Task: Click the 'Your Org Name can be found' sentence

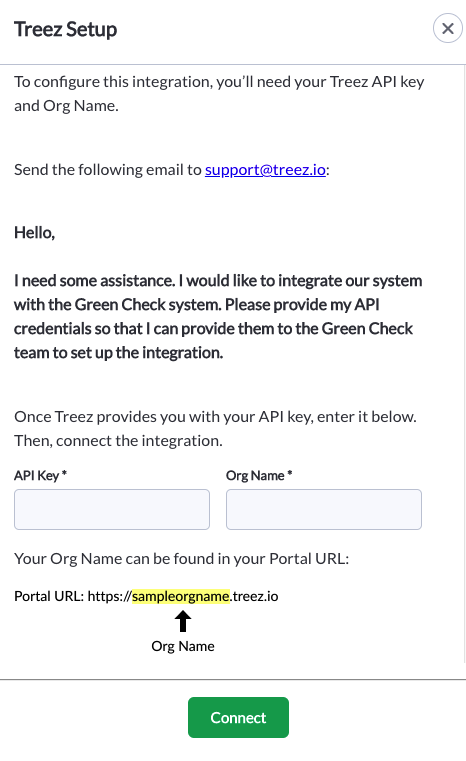Action: [x=182, y=559]
